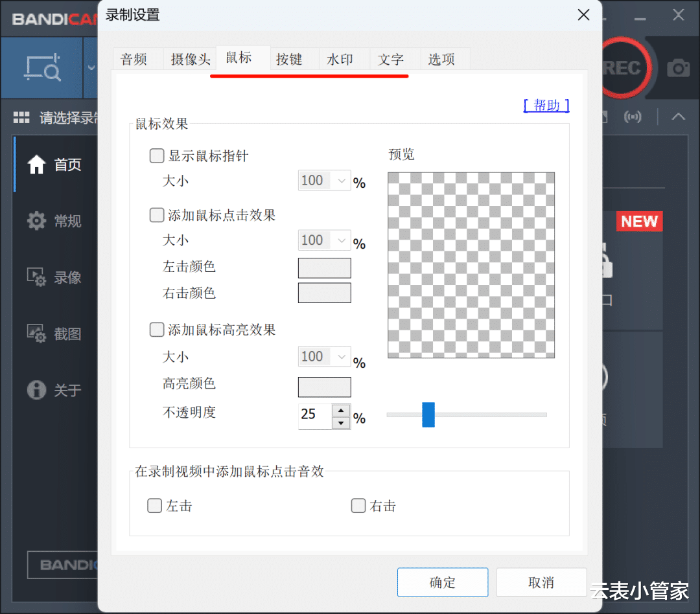700x614 pixels.
Task: Click the broadcast signal icon in main window
Action: click(633, 117)
